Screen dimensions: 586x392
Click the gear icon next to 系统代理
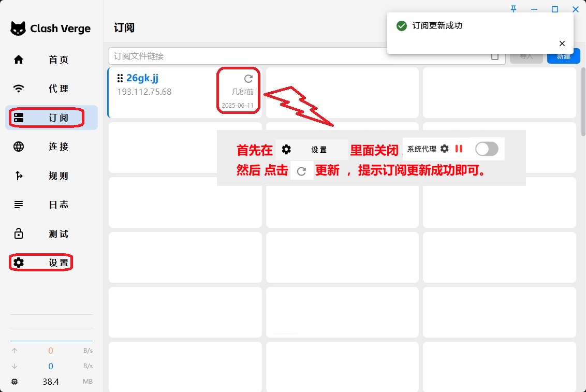tap(444, 149)
